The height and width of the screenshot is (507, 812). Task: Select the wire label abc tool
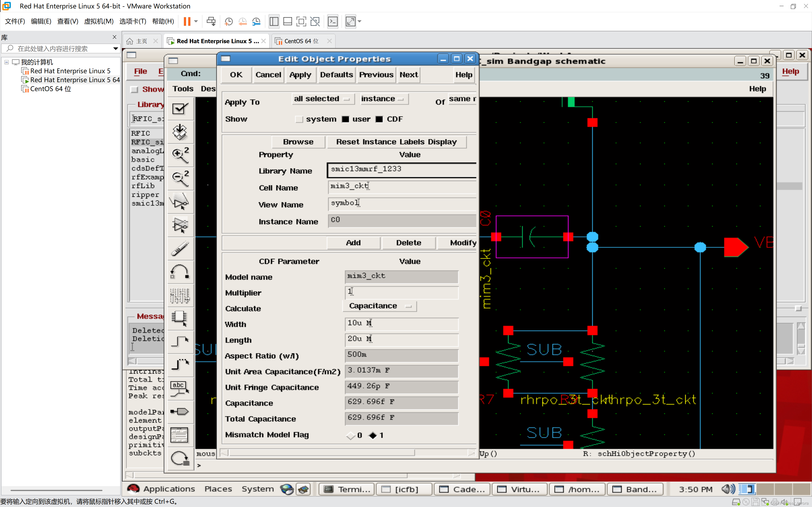pos(180,388)
